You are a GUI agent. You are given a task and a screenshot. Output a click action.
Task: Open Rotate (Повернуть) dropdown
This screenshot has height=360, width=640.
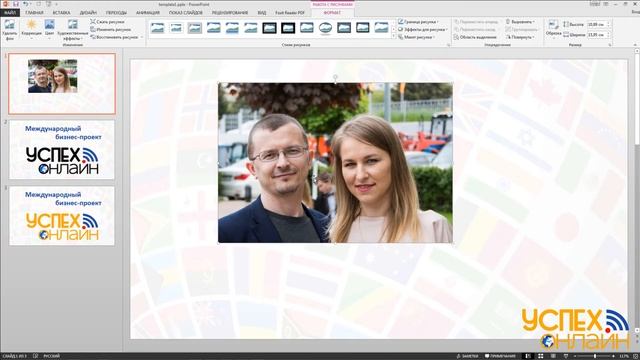(520, 37)
